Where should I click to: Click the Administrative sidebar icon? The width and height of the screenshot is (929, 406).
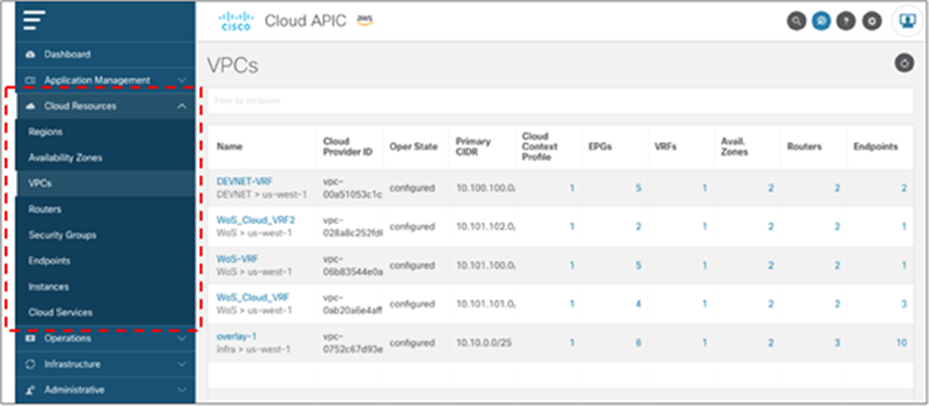tap(32, 390)
